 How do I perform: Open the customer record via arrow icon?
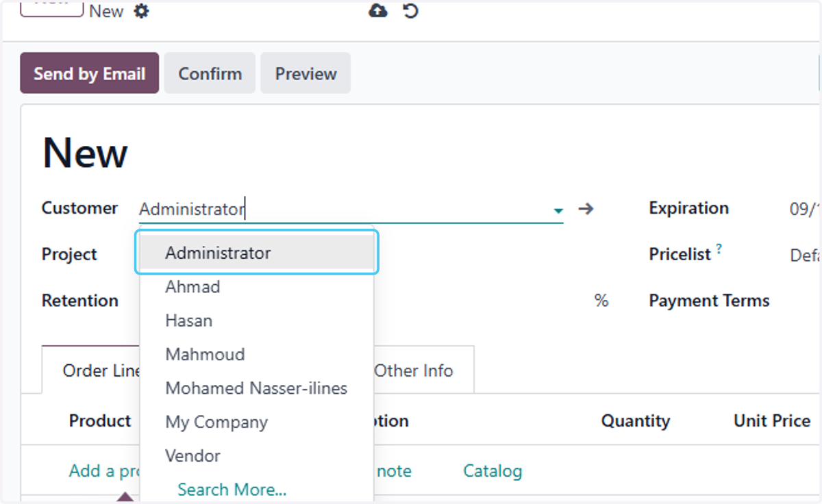586,209
